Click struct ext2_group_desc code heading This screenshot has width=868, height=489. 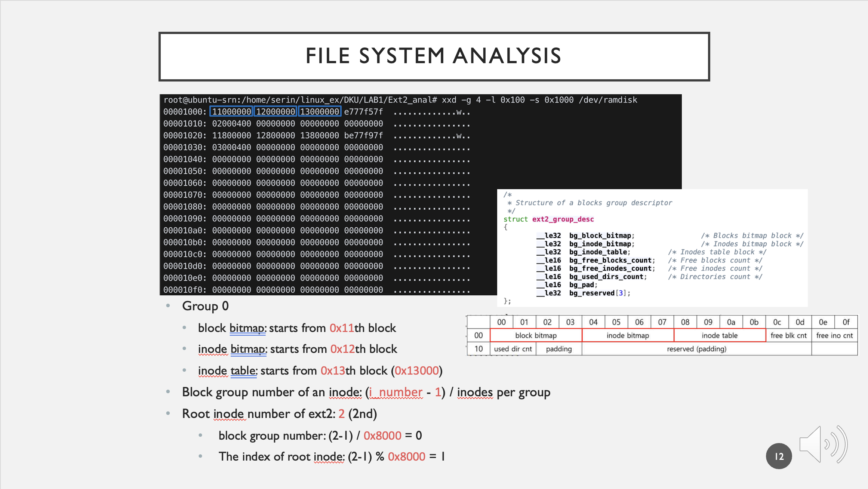point(548,219)
